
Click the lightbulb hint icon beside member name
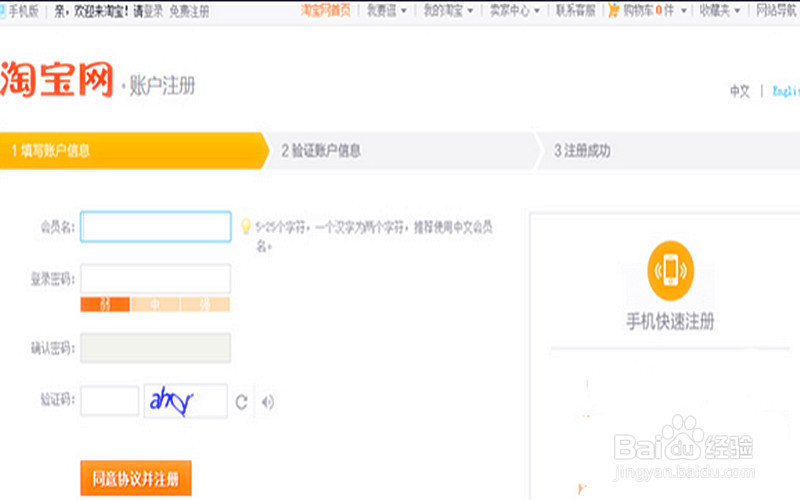(245, 226)
